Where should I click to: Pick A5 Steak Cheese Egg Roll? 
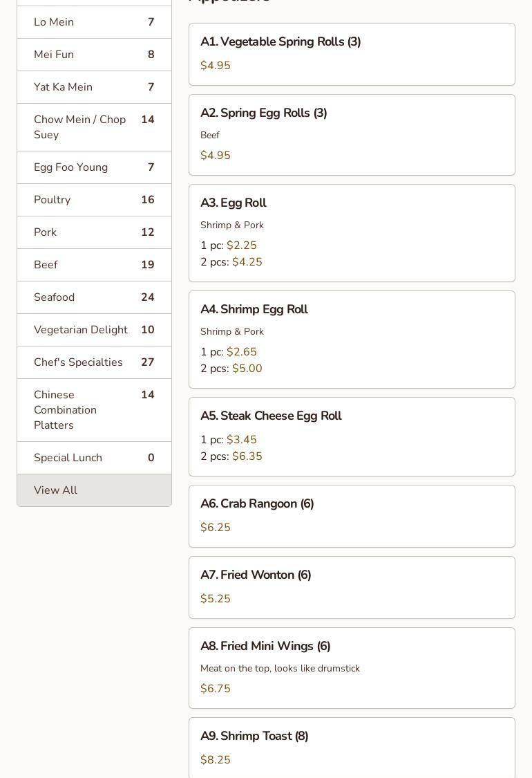pos(352,436)
